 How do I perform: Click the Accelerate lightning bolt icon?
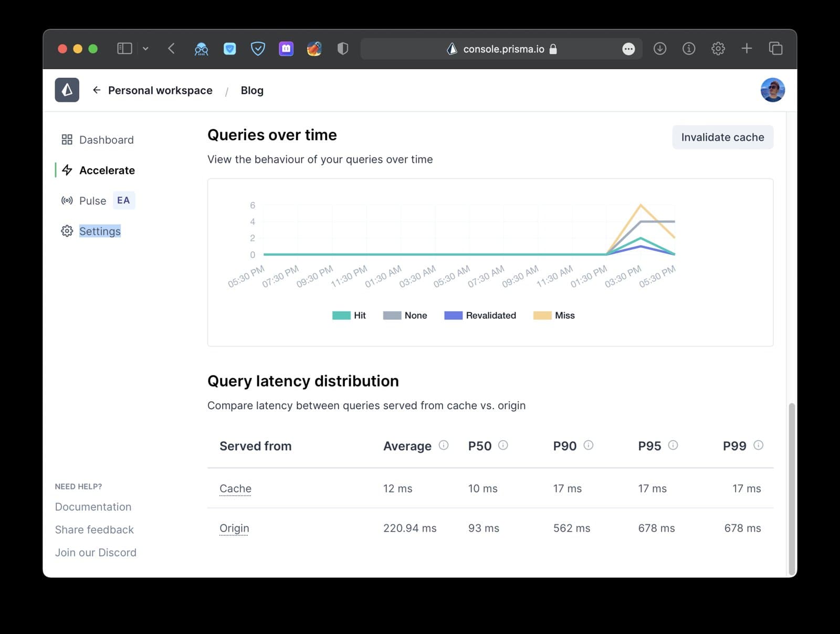coord(67,170)
